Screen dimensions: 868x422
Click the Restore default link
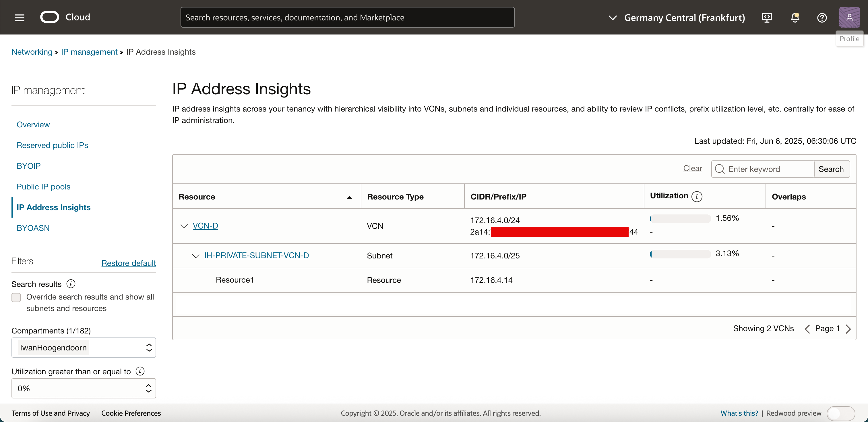(x=128, y=263)
